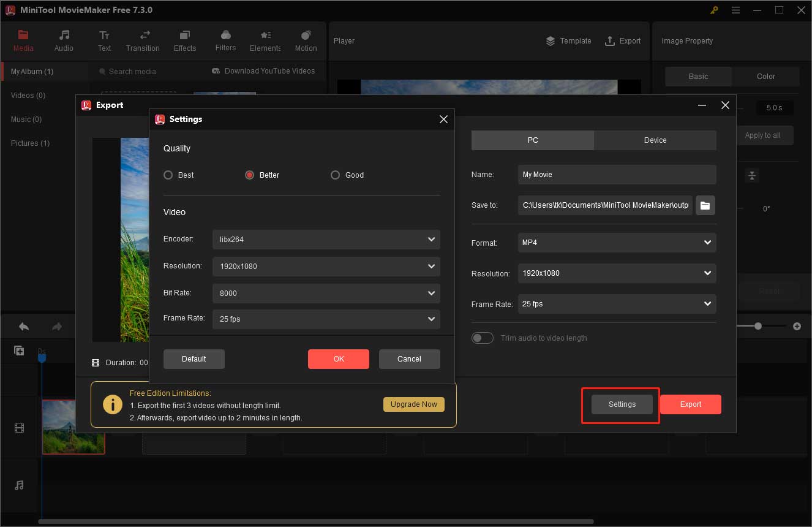Click the Download YouTube Videos icon
The width and height of the screenshot is (812, 527).
tap(216, 71)
